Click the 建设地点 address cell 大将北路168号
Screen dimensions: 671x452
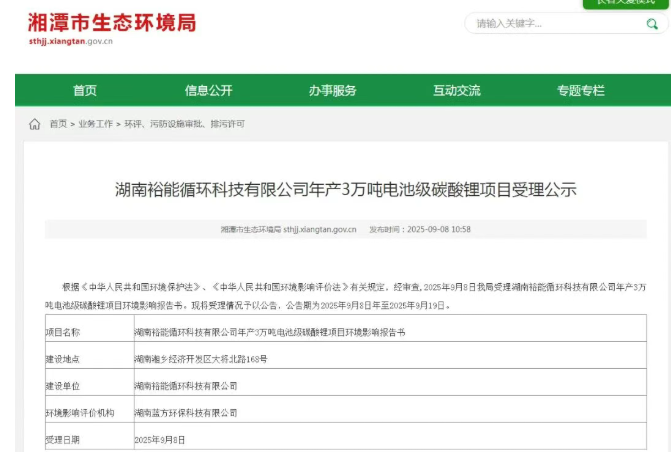(x=201, y=358)
